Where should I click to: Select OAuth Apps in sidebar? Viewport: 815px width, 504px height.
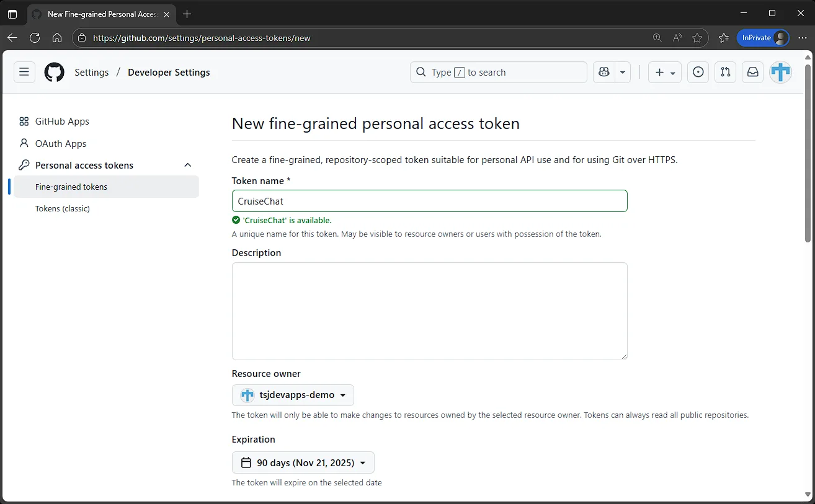(61, 143)
